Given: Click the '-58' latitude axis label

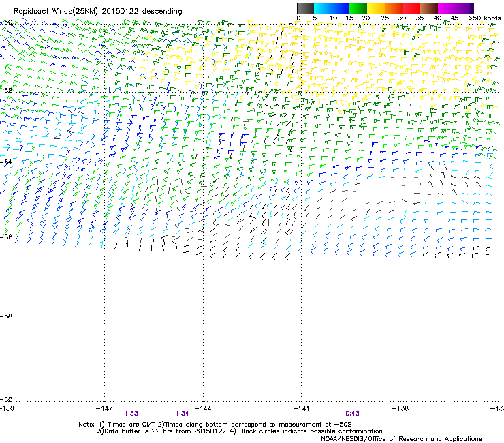Looking at the screenshot, I should point(6,316).
